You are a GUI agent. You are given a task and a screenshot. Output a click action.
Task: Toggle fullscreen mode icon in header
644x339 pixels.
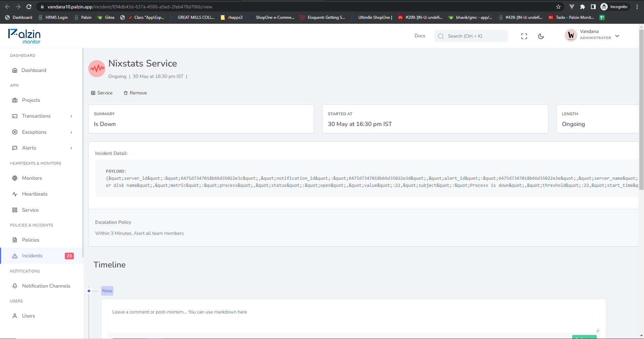click(x=524, y=36)
